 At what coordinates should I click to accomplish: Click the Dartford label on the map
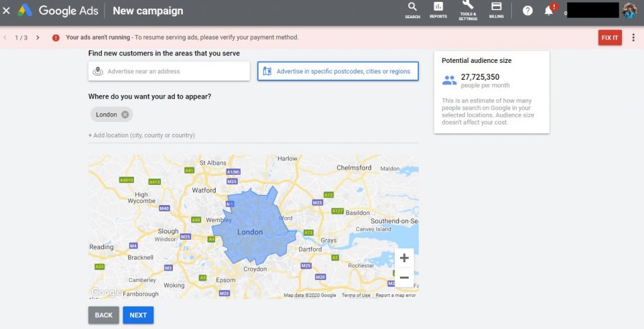(x=310, y=249)
